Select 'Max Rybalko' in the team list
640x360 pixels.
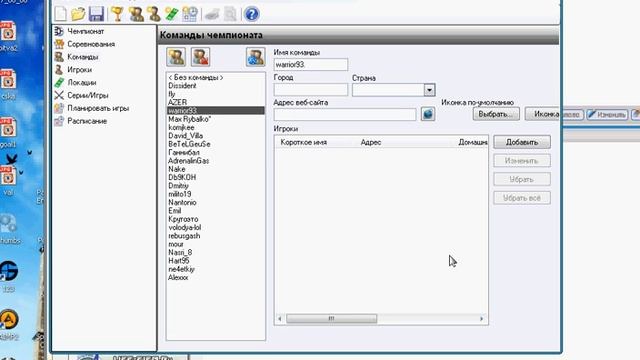click(190, 119)
